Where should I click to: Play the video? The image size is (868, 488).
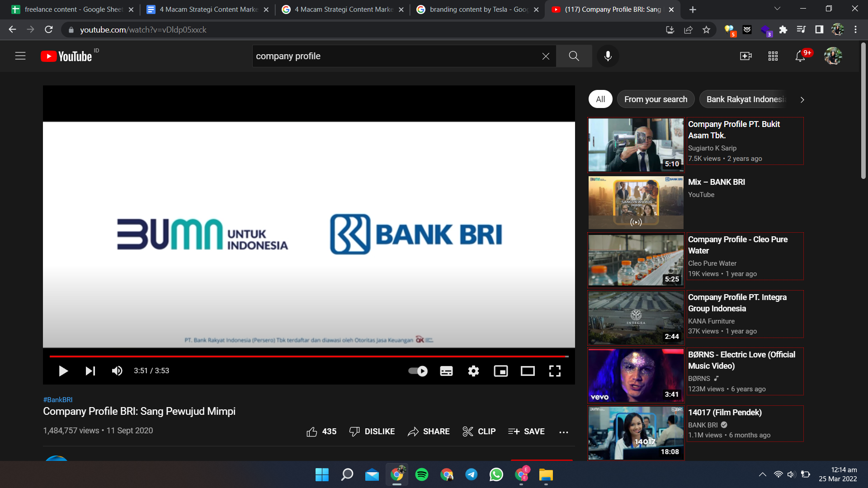point(63,371)
